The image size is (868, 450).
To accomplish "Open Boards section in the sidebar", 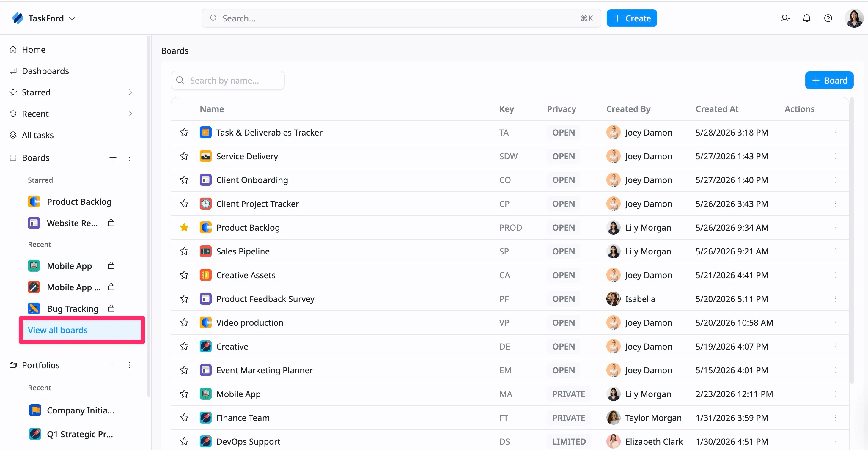I will click(36, 158).
